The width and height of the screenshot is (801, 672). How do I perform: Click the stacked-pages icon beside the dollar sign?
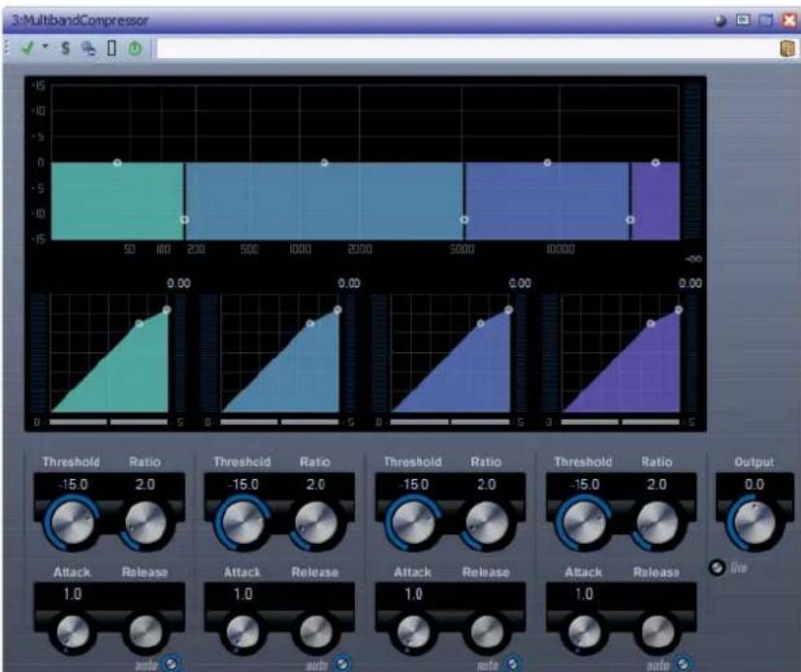[88, 48]
